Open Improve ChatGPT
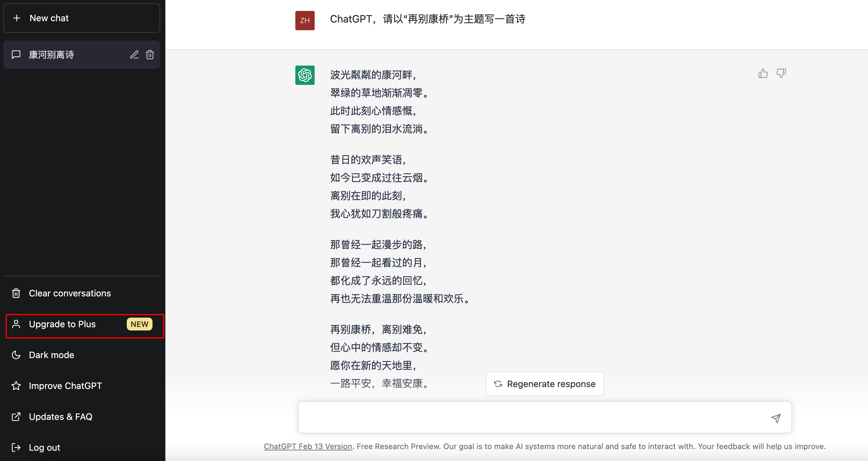This screenshot has height=461, width=868. pyautogui.click(x=81, y=386)
